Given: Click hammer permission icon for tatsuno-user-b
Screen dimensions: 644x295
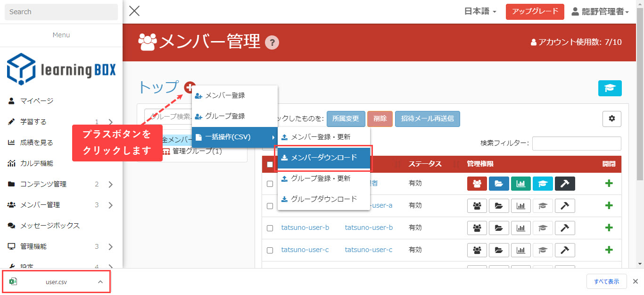Looking at the screenshot, I should [564, 228].
